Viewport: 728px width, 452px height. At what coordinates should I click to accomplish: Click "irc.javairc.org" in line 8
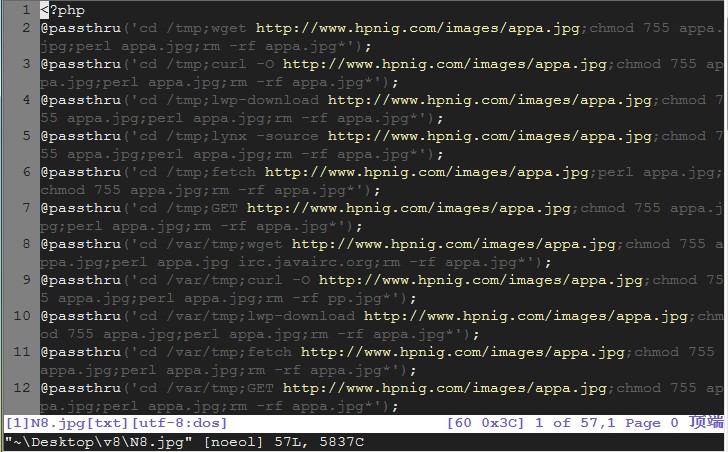tap(309, 263)
